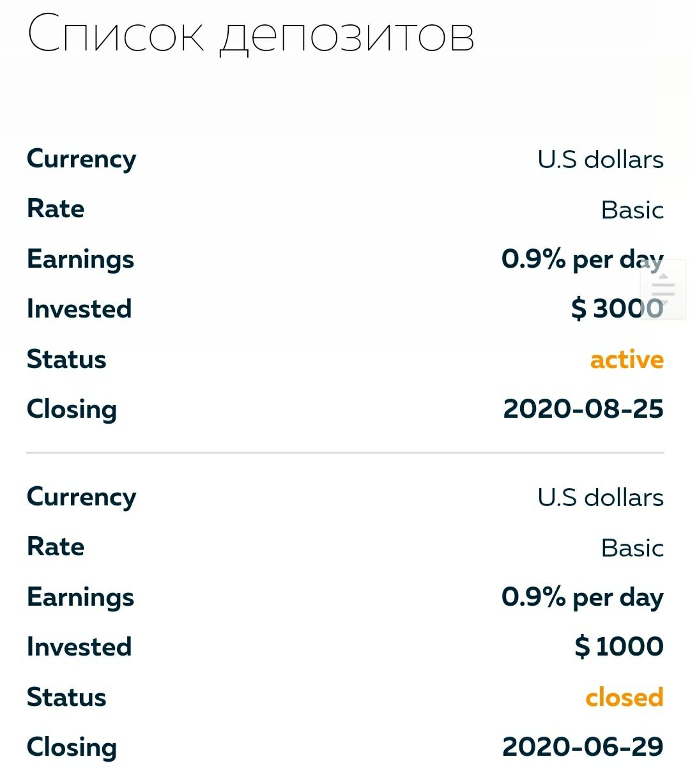Click "0.9% per day" in the second deposit
This screenshot has height=784, width=690.
pyautogui.click(x=582, y=597)
